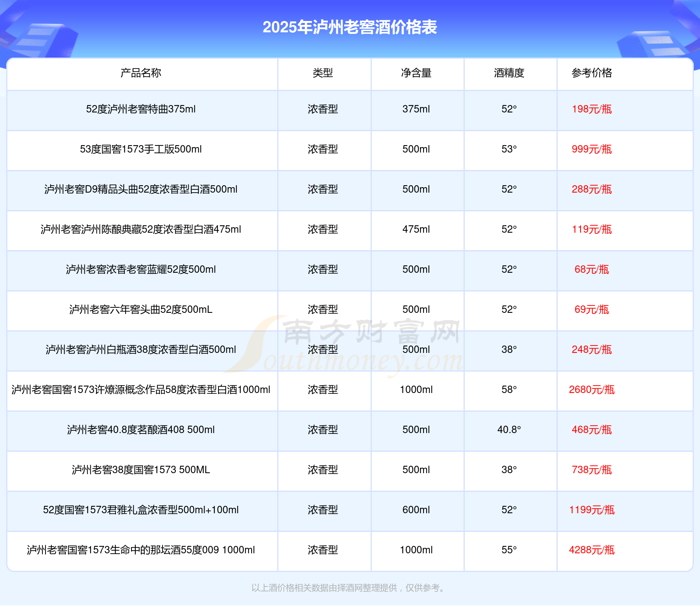Select 泸州老窖国窖1573生命中的那坛酒55度009 1000ml name
This screenshot has height=607, width=700.
[141, 550]
